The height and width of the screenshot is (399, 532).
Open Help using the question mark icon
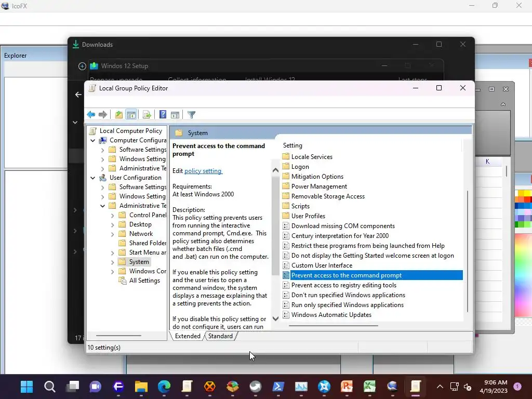[x=163, y=115]
